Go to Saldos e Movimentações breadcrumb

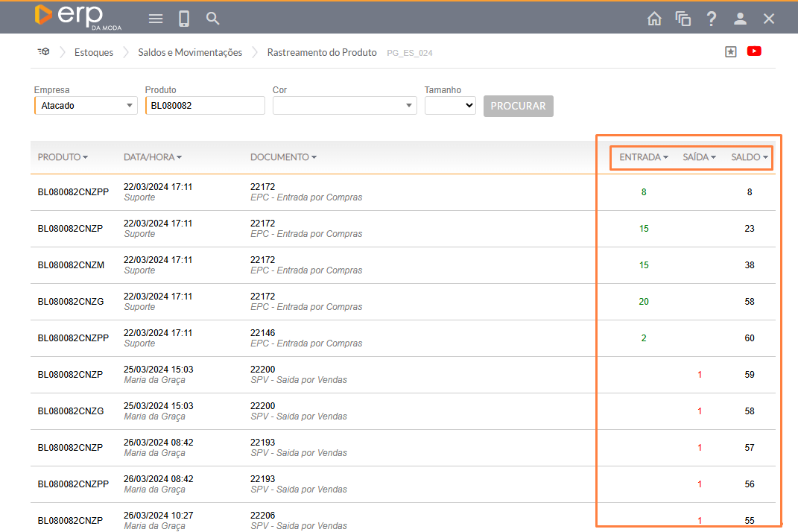pos(190,52)
